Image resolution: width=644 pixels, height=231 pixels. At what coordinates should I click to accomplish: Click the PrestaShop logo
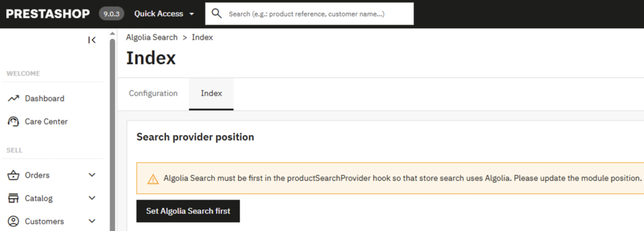click(48, 14)
